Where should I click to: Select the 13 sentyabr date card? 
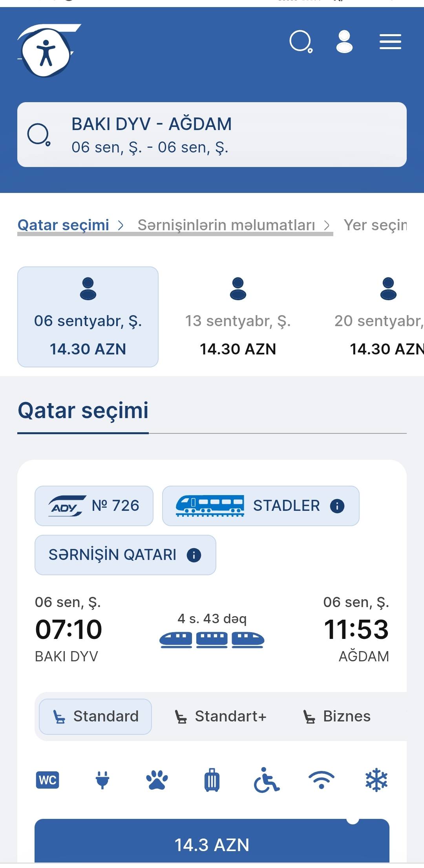point(238,317)
